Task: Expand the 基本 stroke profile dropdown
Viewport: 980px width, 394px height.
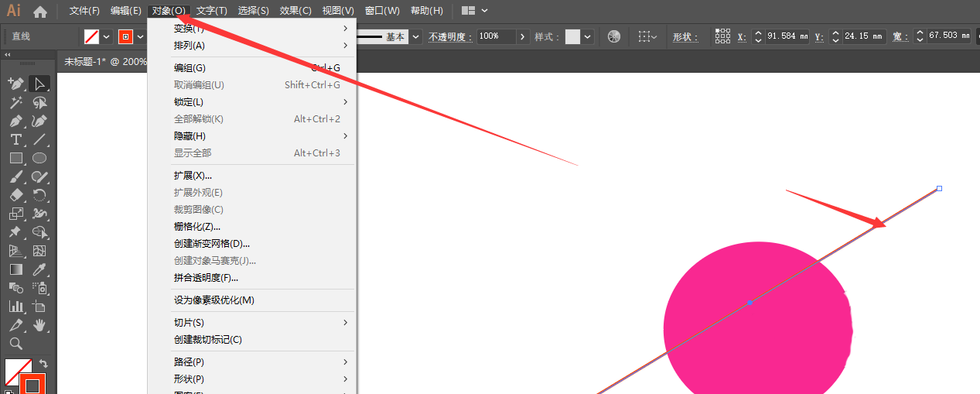Action: pyautogui.click(x=416, y=36)
